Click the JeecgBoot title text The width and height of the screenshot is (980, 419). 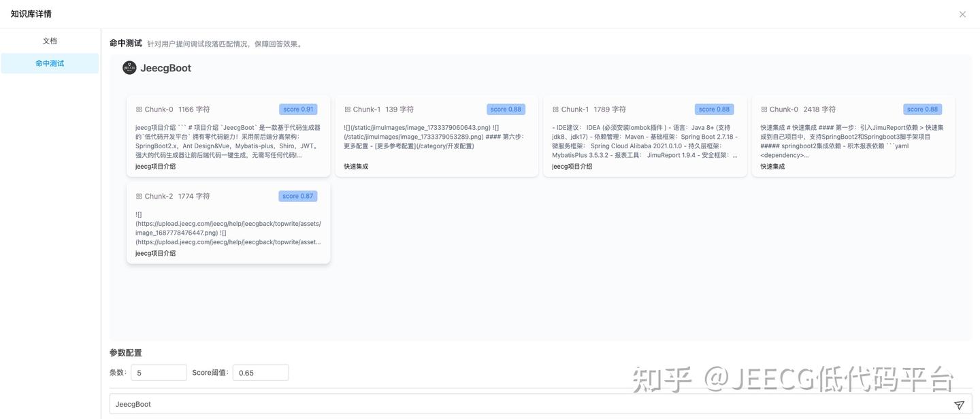tap(165, 68)
